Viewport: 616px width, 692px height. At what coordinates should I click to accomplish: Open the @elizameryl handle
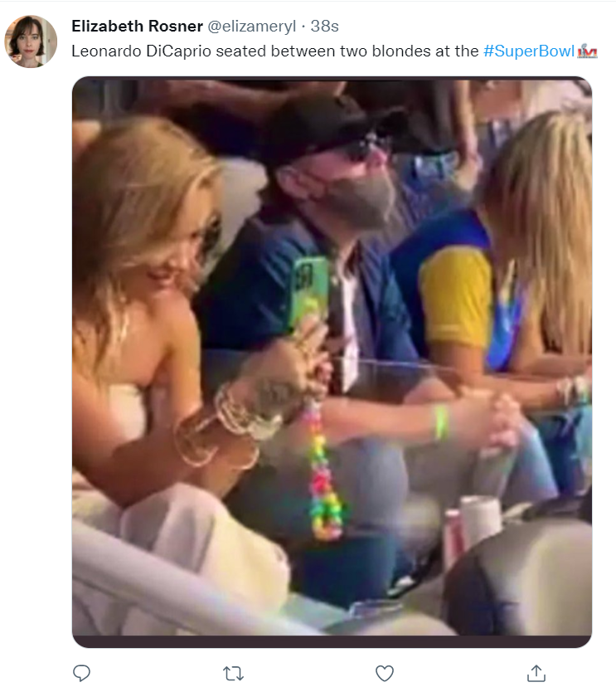point(251,27)
